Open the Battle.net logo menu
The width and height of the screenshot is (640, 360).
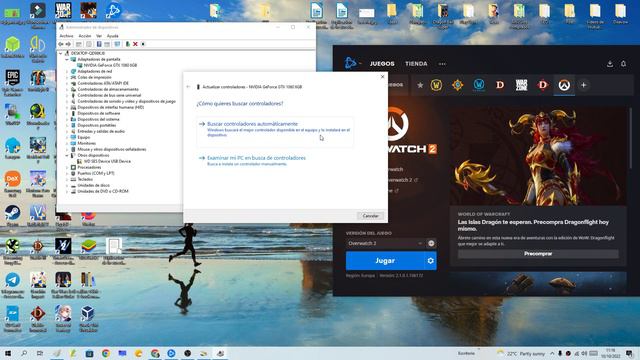(351, 63)
